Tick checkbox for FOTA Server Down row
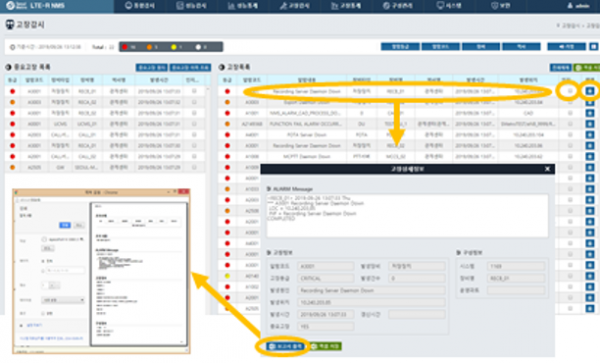Screen dimensions: 600x363 [x=570, y=135]
